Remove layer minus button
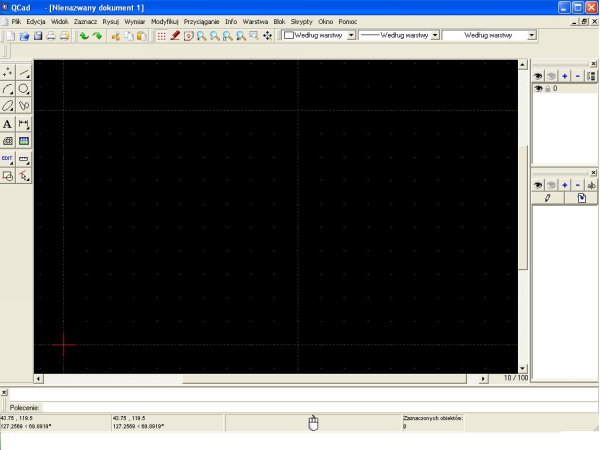600x450 pixels. [578, 76]
